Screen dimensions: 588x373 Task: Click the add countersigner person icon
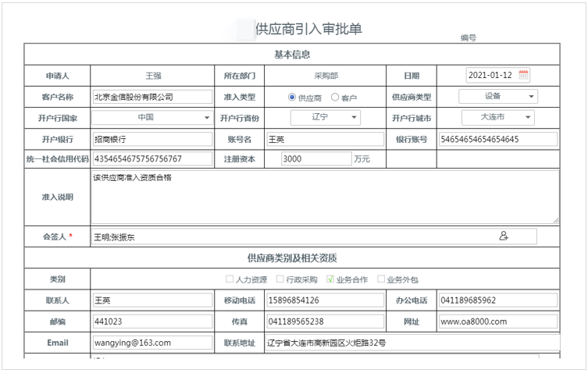click(x=504, y=236)
